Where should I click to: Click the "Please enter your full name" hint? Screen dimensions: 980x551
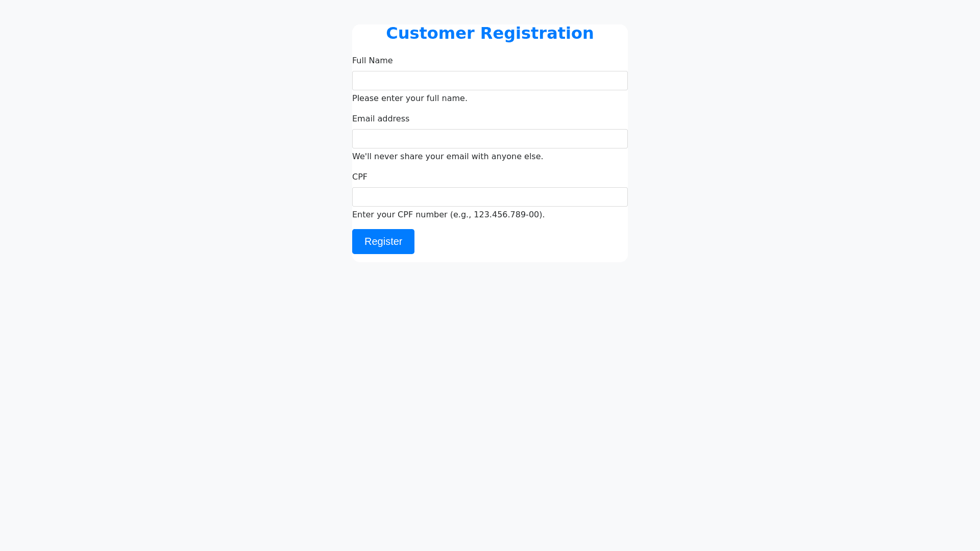click(x=409, y=98)
